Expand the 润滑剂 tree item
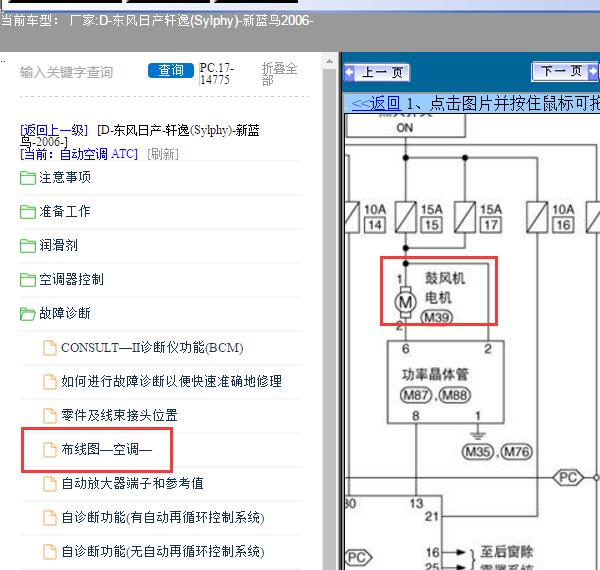600x570 pixels. click(x=59, y=245)
